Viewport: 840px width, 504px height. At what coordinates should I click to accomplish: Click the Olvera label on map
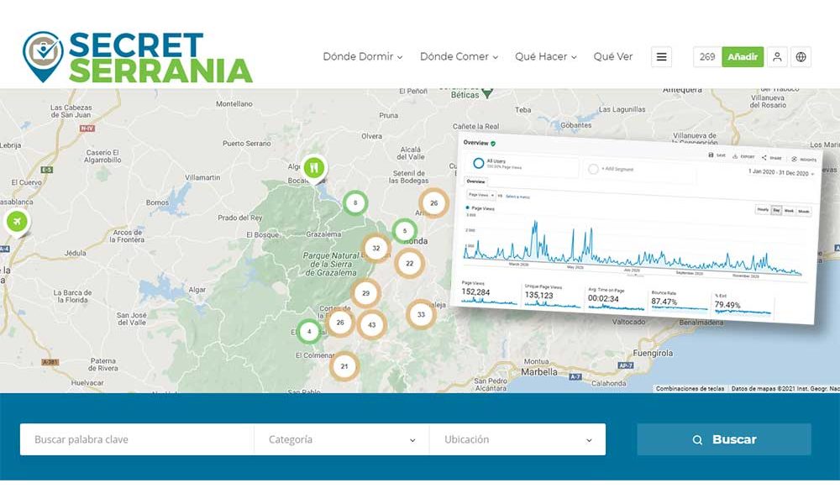coord(372,136)
